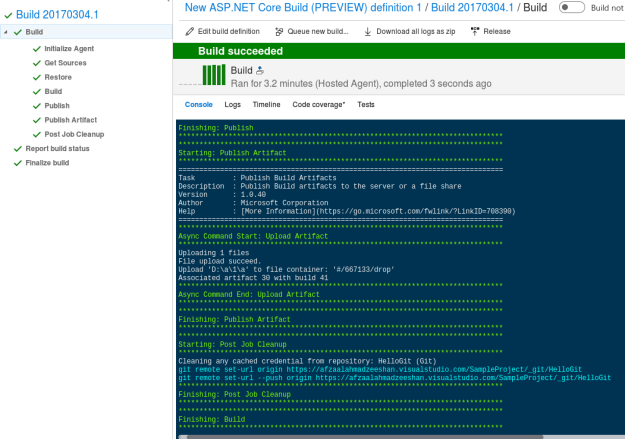This screenshot has width=625, height=439.
Task: Open the Tests tab
Action: 366,104
